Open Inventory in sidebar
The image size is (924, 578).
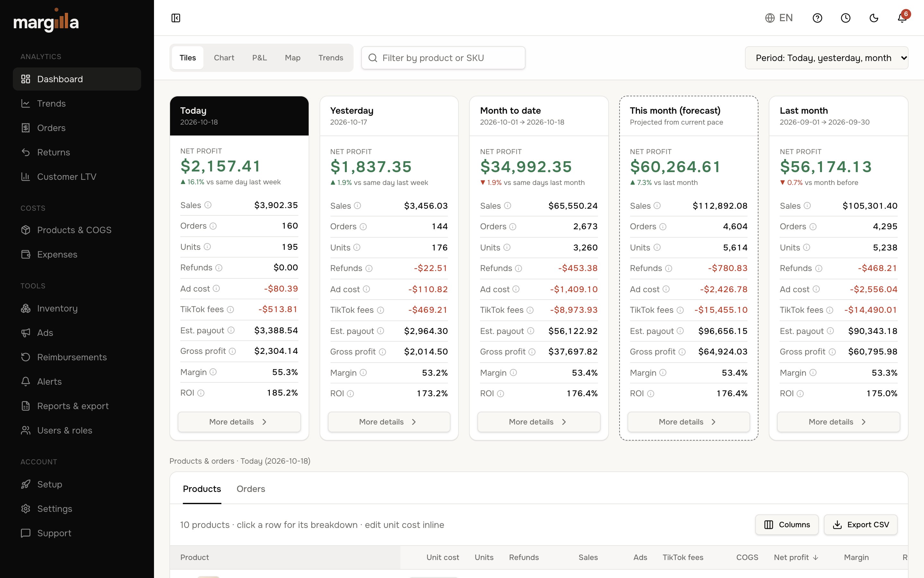(77, 309)
